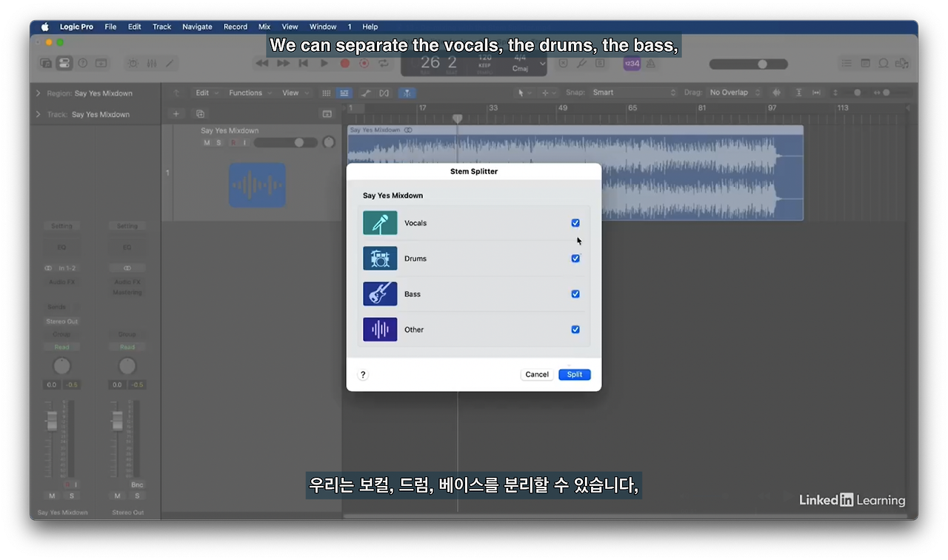Toggle the Metronome click icon
This screenshot has height=560, width=948.
[x=650, y=64]
